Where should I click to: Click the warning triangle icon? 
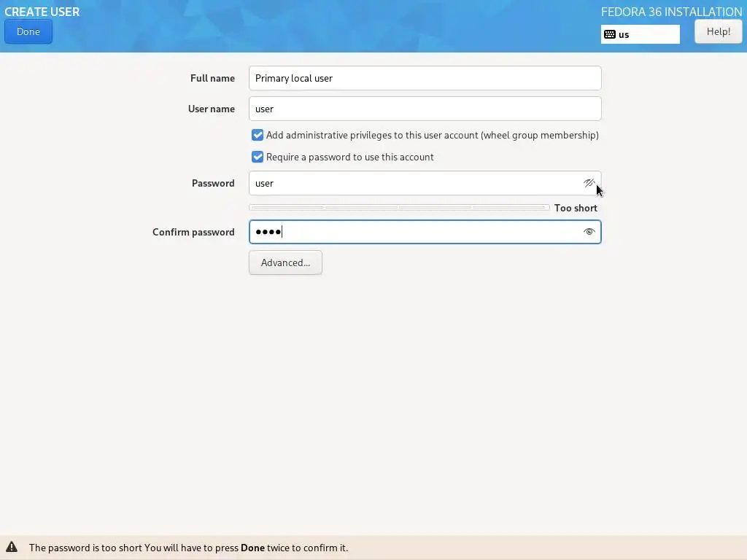point(12,547)
